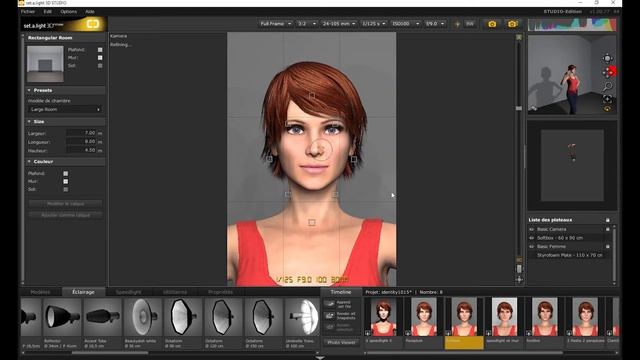640x360 pixels.
Task: Click the Longueur input field
Action: click(x=81, y=142)
